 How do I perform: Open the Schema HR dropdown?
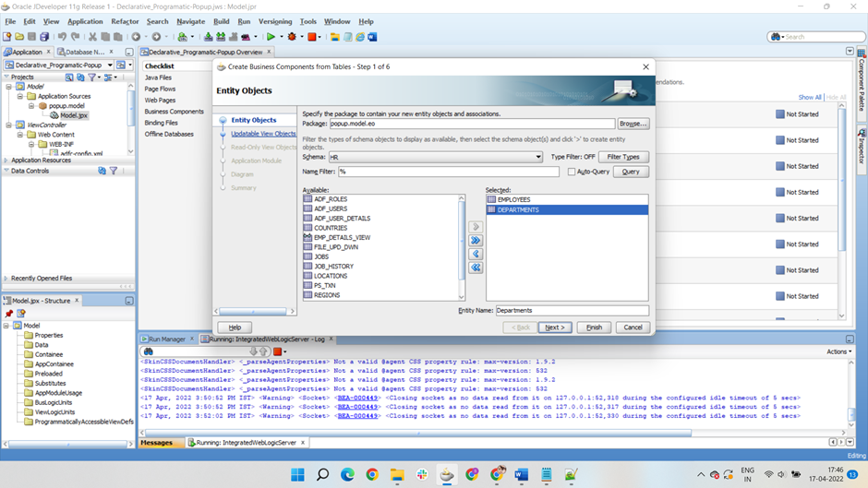click(x=537, y=157)
